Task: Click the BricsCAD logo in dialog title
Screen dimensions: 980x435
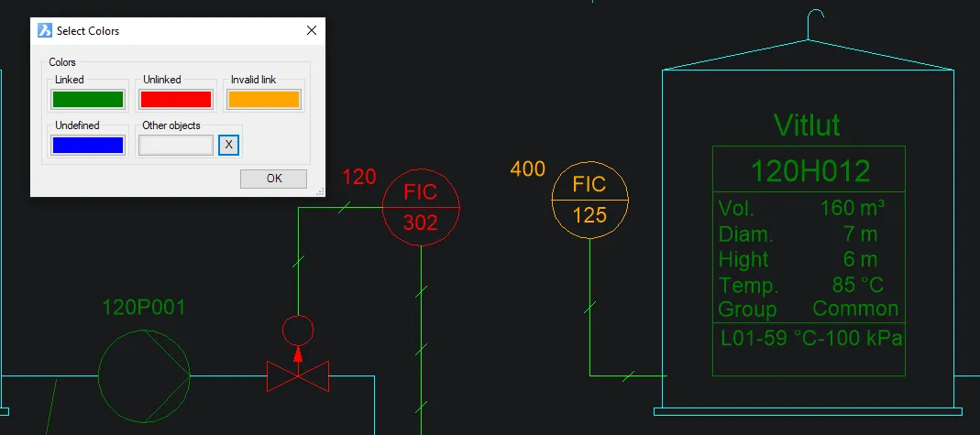Action: [44, 30]
